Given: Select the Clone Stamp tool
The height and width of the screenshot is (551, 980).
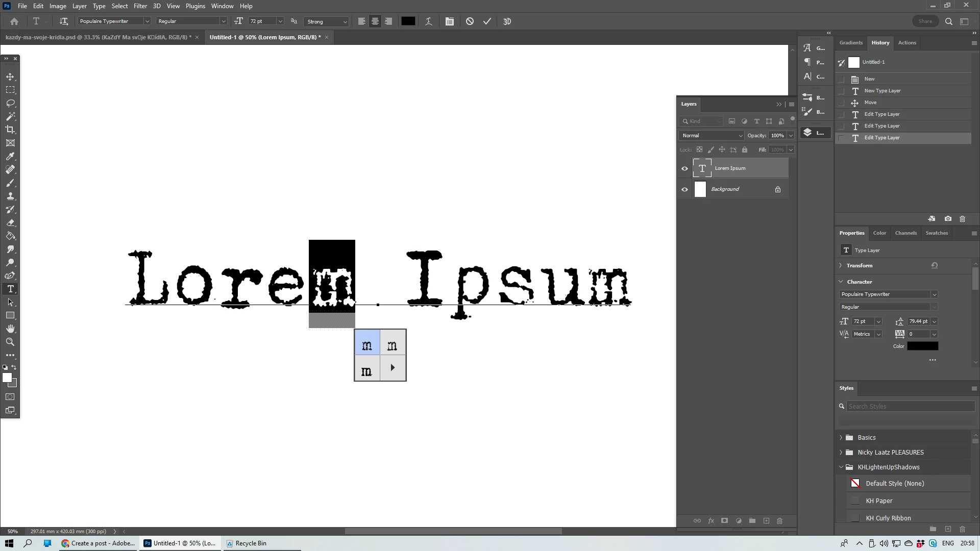Looking at the screenshot, I should (10, 196).
